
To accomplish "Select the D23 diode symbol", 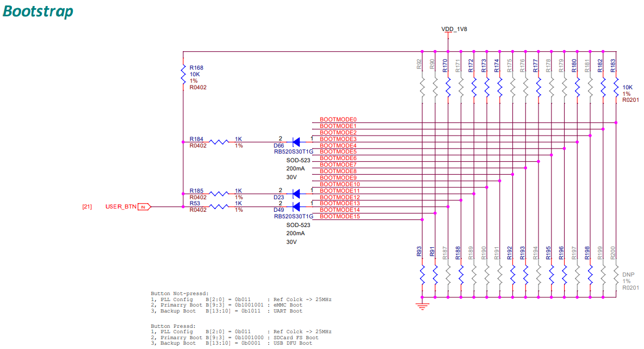I will (x=296, y=193).
